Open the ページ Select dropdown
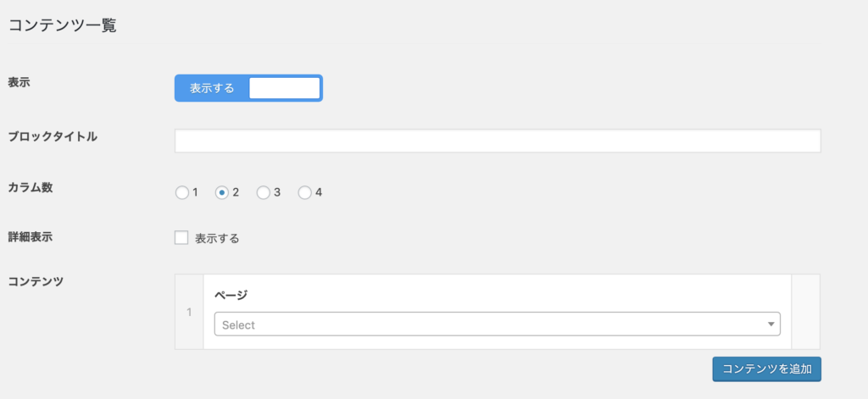The image size is (868, 399). (497, 324)
